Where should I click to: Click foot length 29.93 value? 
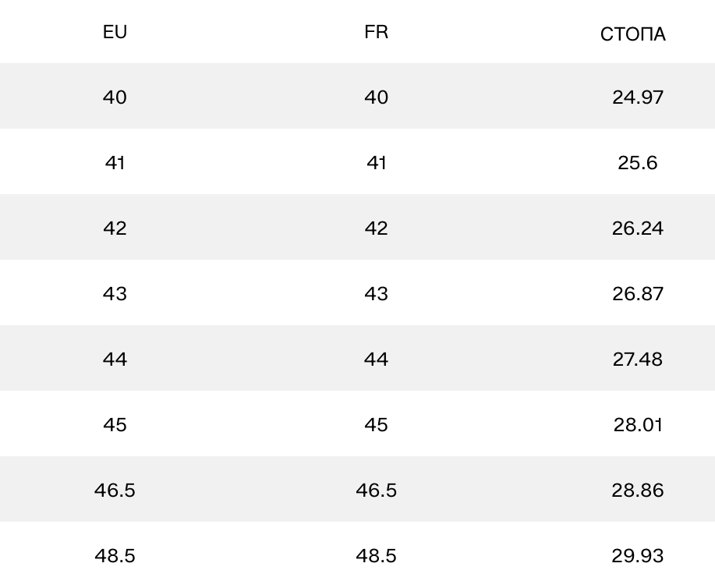638,556
